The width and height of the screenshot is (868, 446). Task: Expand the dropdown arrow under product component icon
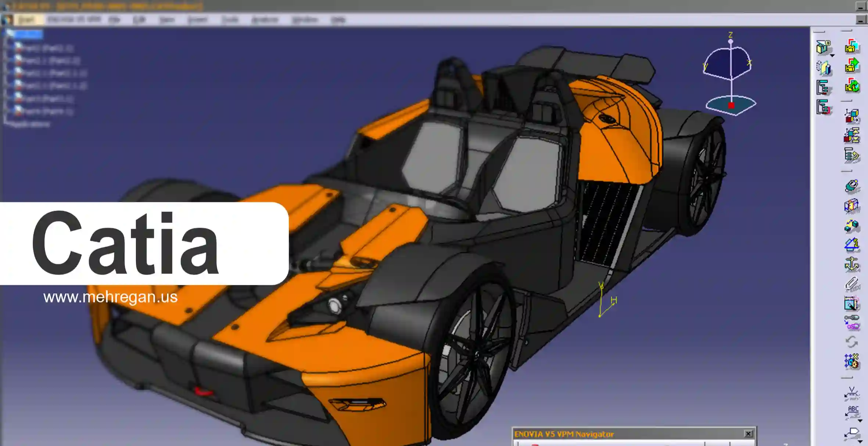[833, 55]
